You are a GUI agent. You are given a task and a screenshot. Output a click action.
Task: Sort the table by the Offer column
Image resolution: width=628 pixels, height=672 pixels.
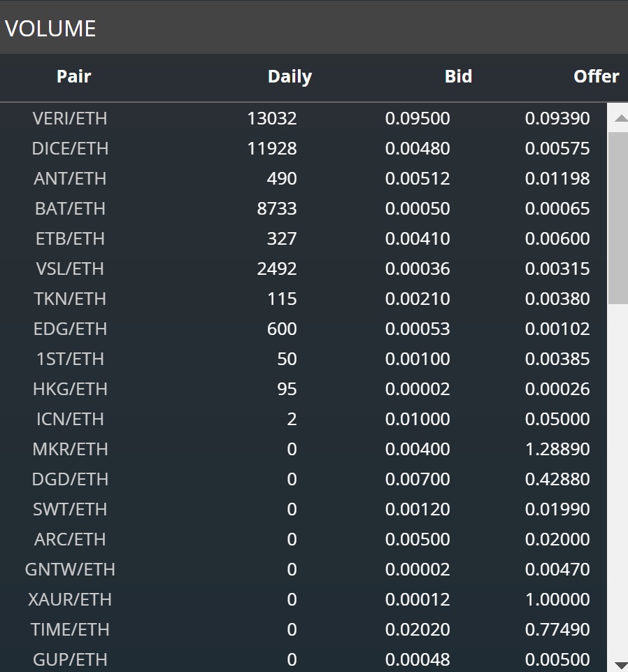pyautogui.click(x=595, y=77)
